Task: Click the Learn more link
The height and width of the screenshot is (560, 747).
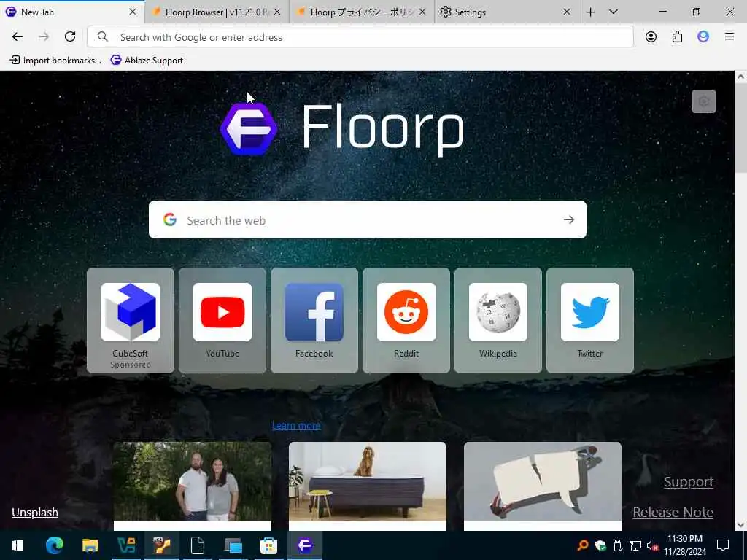Action: [296, 425]
